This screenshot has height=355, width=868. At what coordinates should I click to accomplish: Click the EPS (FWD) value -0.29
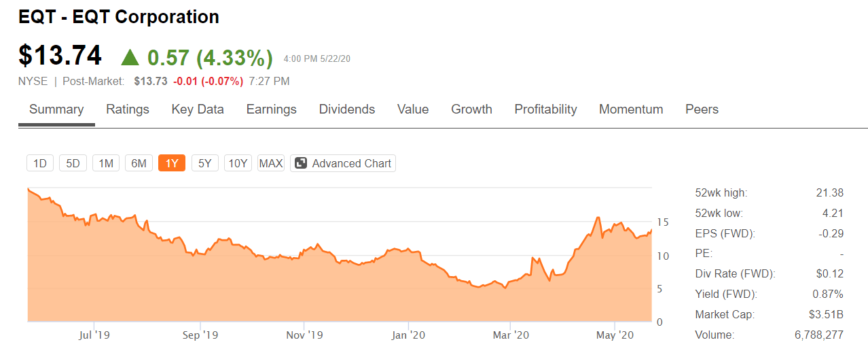click(x=831, y=234)
